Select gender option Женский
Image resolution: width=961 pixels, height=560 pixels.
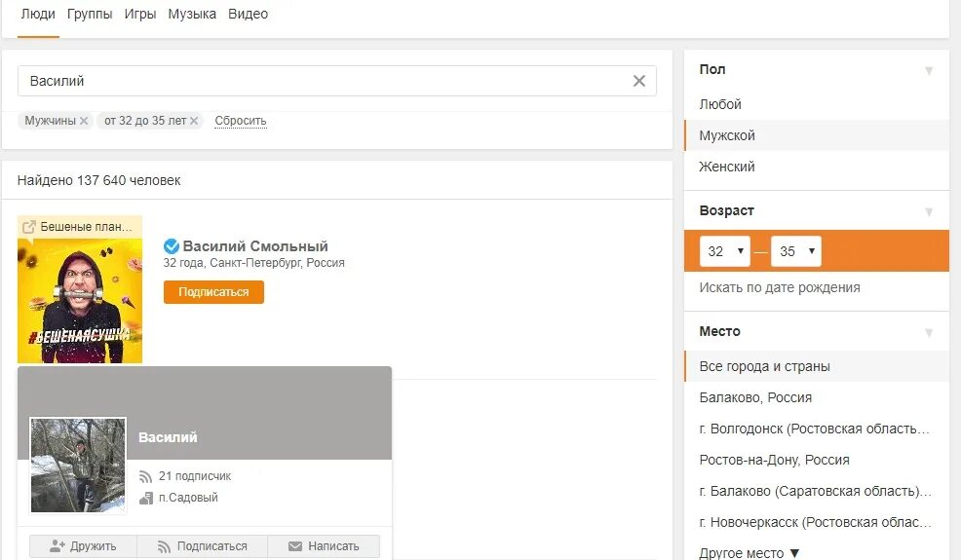click(x=817, y=167)
